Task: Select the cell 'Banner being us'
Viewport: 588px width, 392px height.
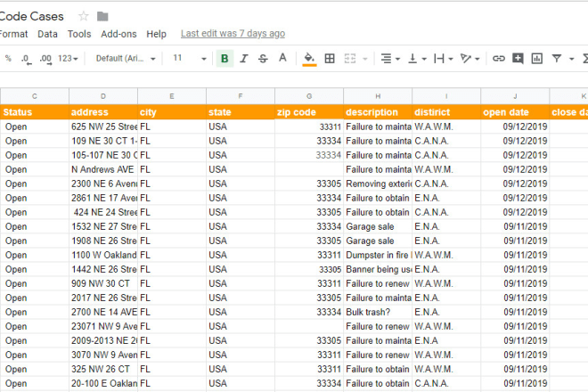Action: point(378,269)
